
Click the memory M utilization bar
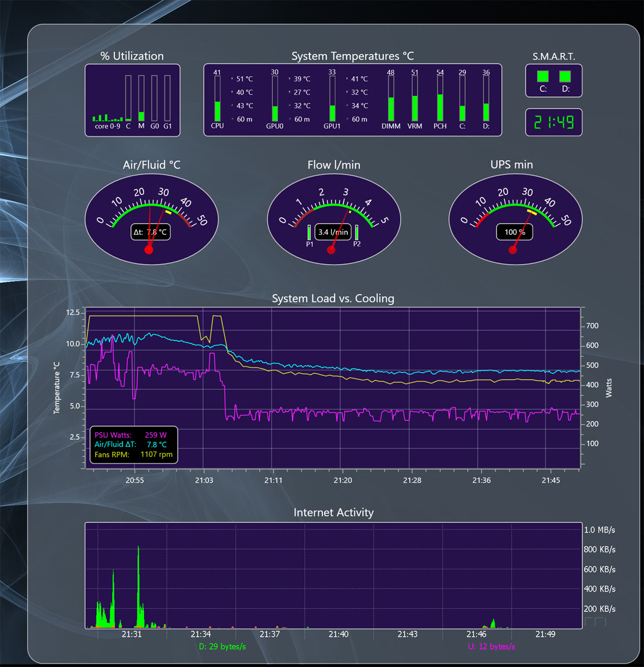click(x=141, y=98)
